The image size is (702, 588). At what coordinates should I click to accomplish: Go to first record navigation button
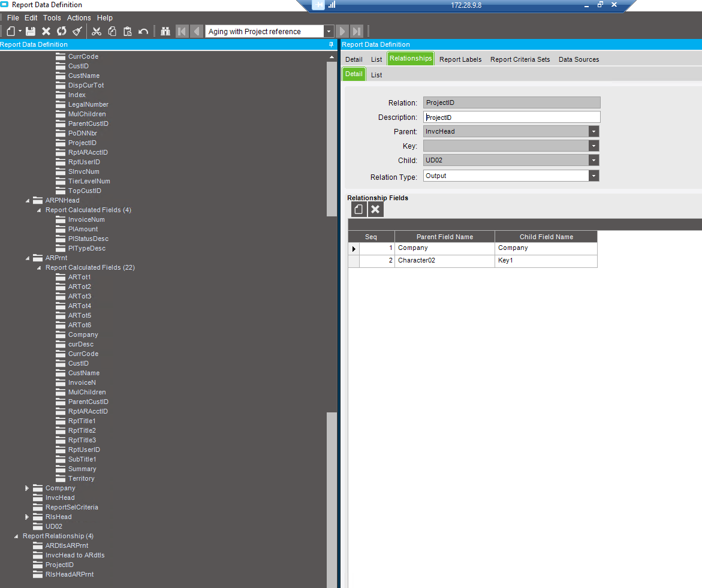[x=182, y=31]
